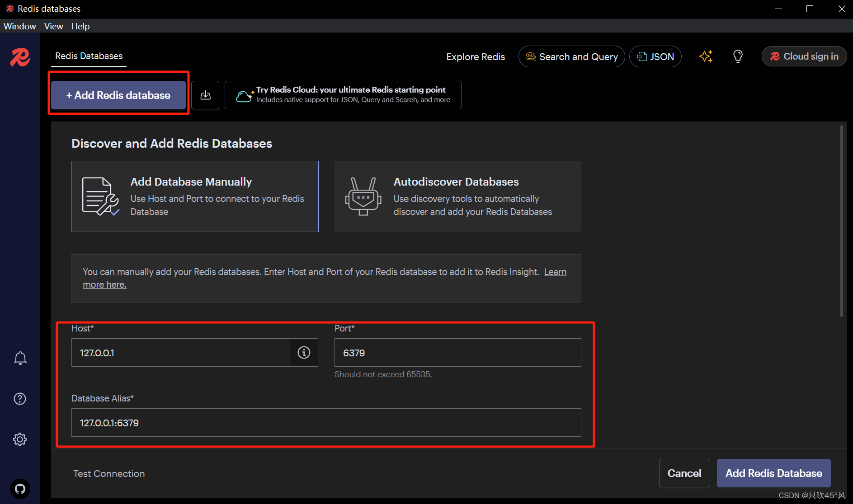Image resolution: width=853 pixels, height=504 pixels.
Task: Click the Redis Cloud promo cloud icon
Action: [x=245, y=95]
